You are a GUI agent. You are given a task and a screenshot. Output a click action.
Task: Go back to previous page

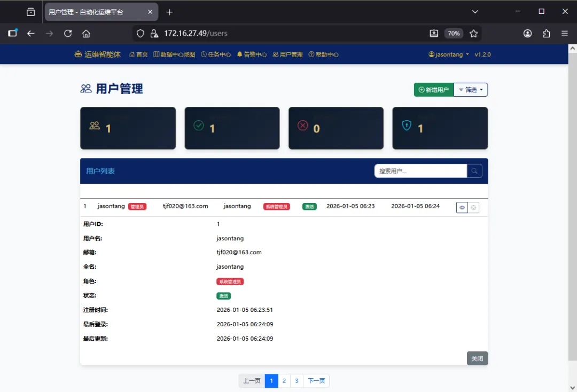coord(31,34)
